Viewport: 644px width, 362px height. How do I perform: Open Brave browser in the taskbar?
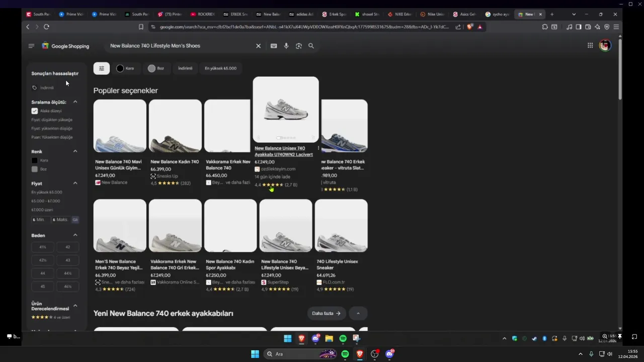click(x=360, y=354)
